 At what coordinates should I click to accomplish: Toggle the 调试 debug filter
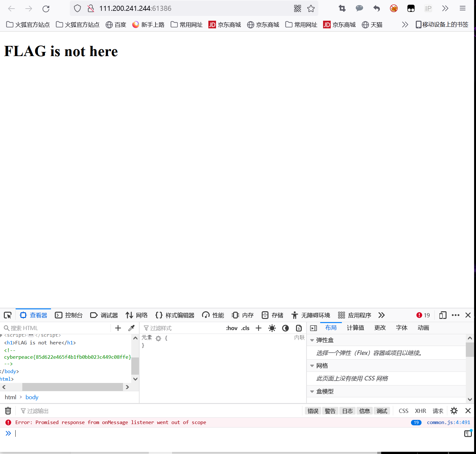[x=382, y=411]
